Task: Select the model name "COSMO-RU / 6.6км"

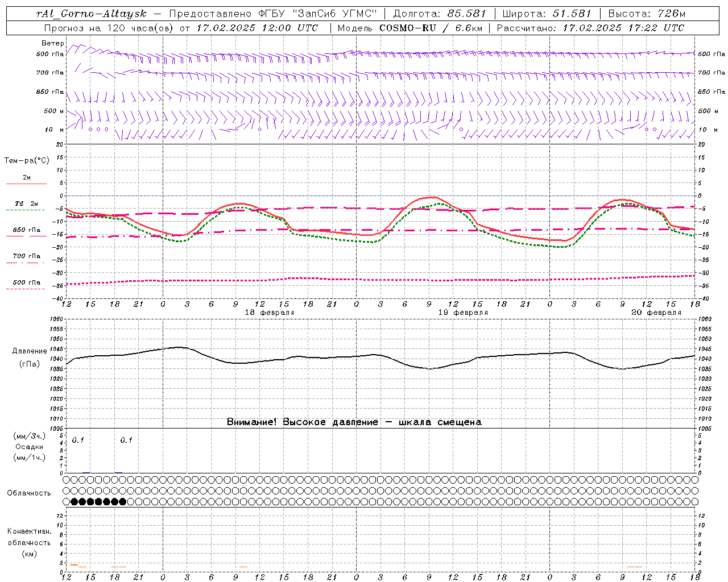Action: pyautogui.click(x=430, y=27)
